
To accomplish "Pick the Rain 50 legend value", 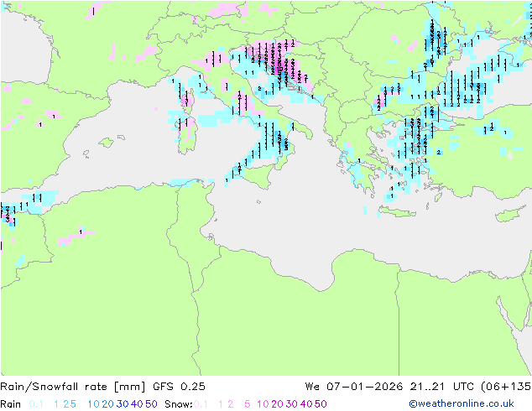I will click(x=151, y=404).
